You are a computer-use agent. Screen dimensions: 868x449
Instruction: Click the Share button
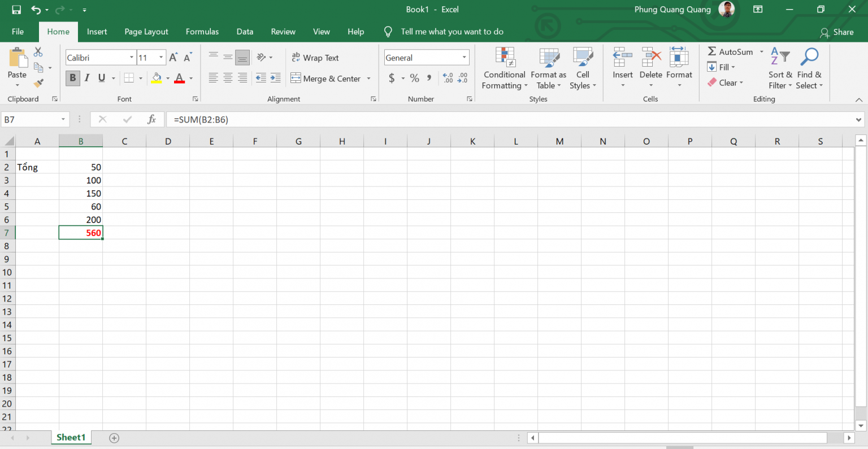[837, 32]
